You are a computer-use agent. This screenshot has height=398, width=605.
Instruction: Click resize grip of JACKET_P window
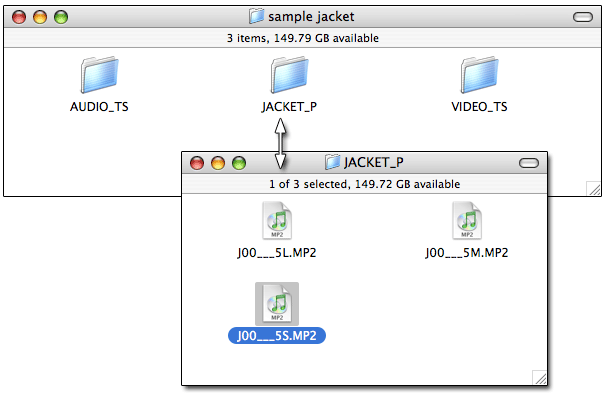pos(539,378)
